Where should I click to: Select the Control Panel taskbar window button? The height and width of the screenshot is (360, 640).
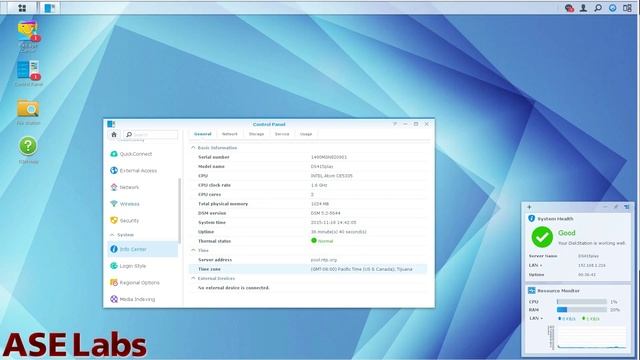tap(49, 8)
